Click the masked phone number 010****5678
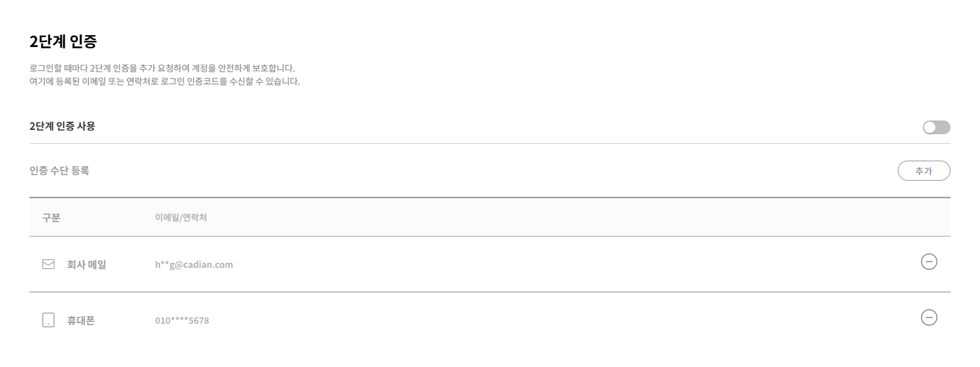The image size is (980, 367). click(x=182, y=321)
